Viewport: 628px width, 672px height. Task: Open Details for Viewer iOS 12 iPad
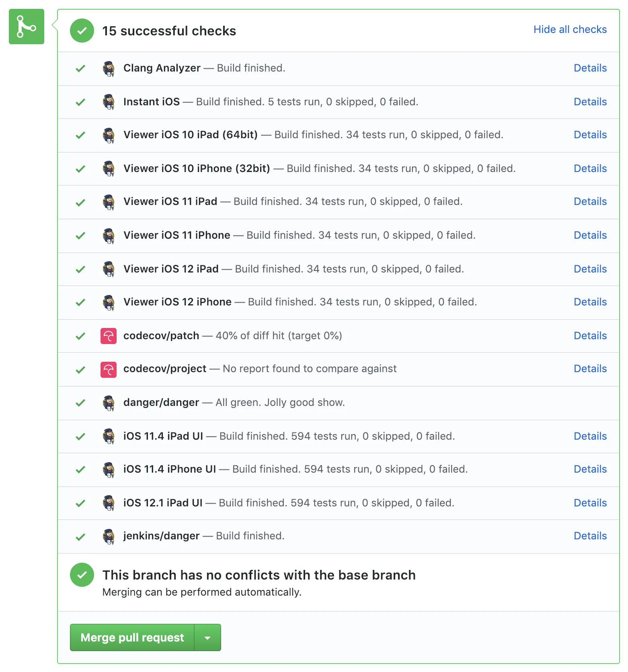point(590,269)
